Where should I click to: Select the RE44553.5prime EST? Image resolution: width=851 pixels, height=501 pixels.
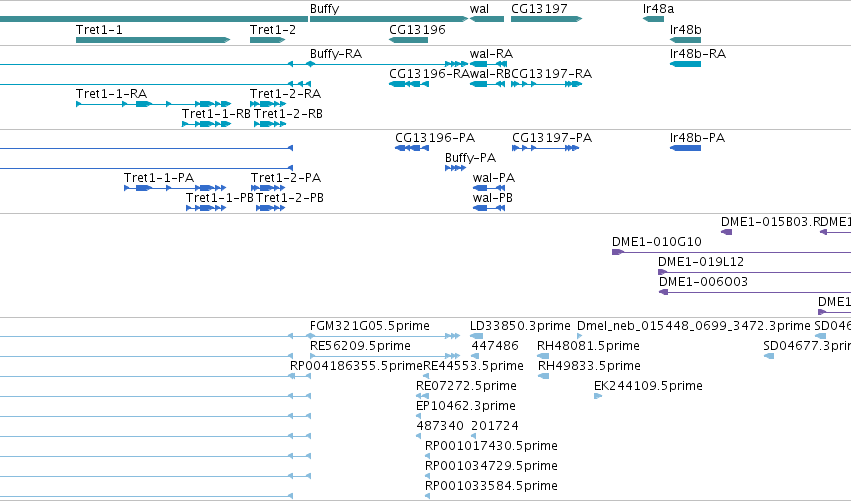tap(426, 376)
